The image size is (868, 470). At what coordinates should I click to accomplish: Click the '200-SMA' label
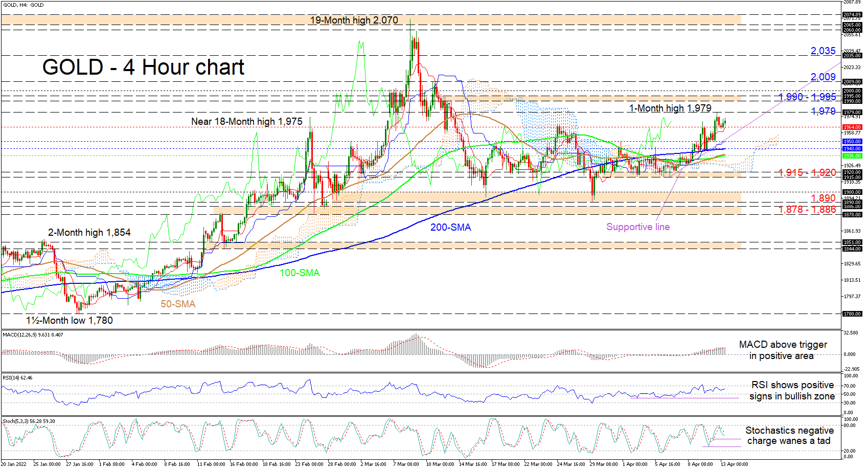pos(450,227)
